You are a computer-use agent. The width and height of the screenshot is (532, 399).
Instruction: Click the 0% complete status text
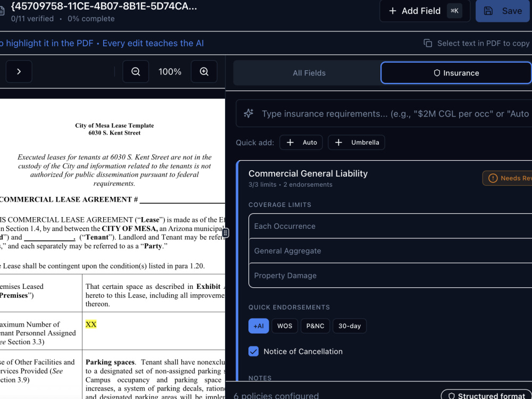(91, 19)
